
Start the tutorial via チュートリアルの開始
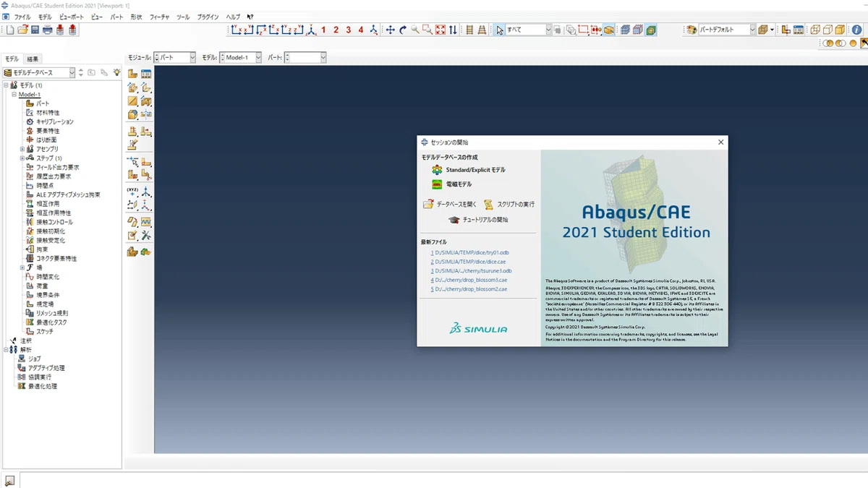coord(478,220)
